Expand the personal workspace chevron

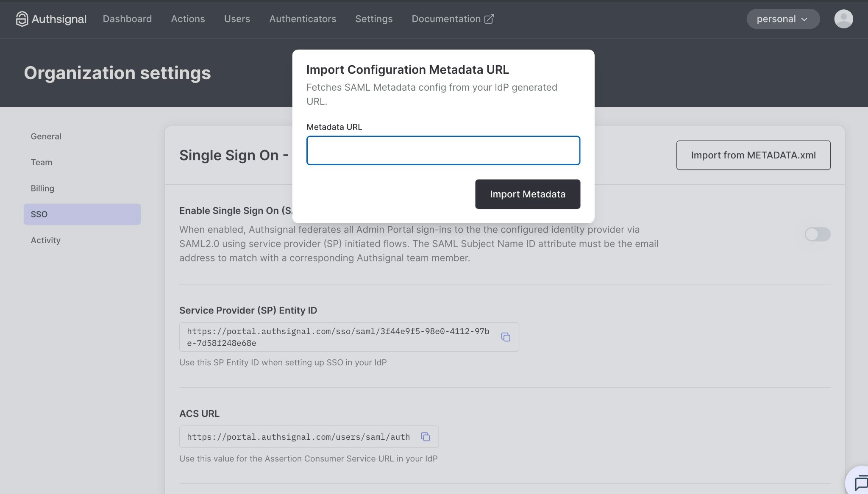(804, 19)
